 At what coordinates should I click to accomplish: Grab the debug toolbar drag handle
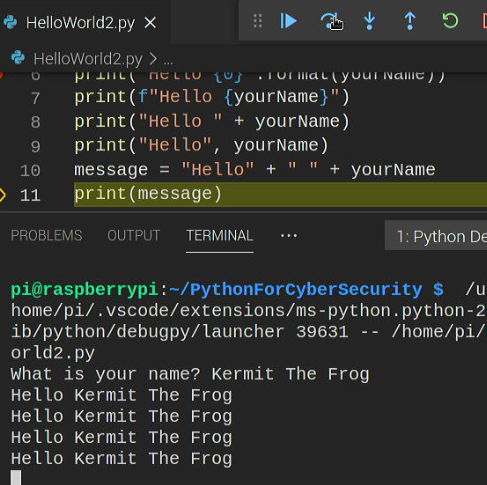pyautogui.click(x=257, y=21)
